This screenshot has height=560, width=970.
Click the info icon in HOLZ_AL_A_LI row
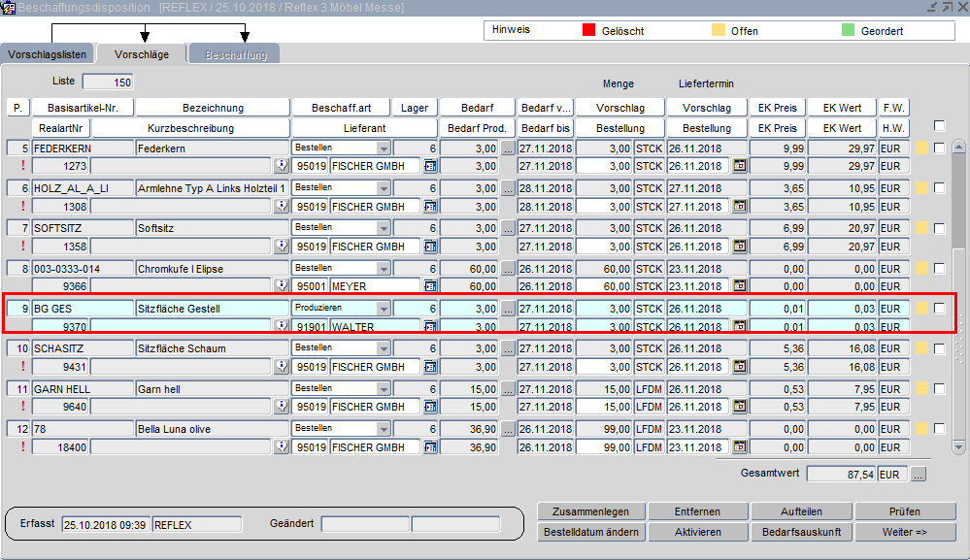click(282, 207)
